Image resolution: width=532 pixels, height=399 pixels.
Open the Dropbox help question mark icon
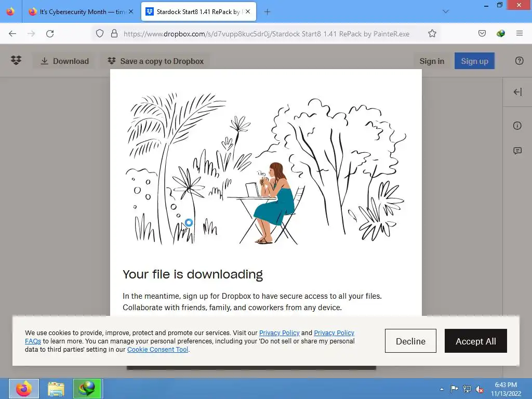tap(519, 61)
